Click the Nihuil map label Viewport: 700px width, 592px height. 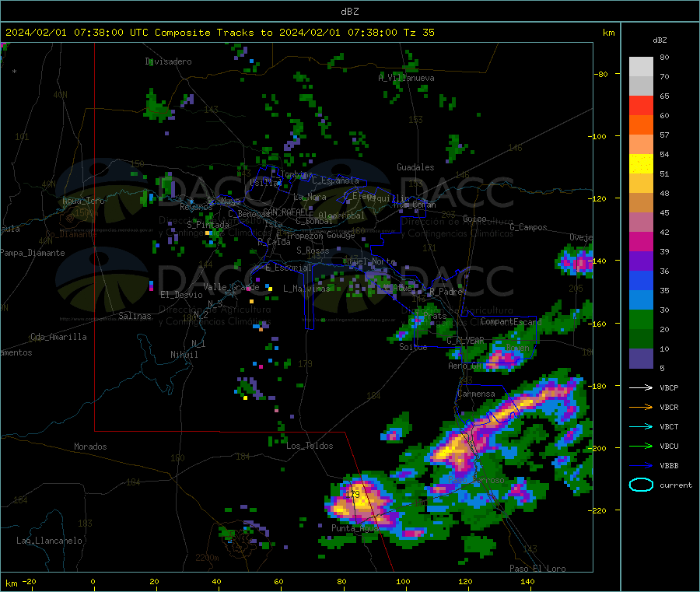coord(184,355)
